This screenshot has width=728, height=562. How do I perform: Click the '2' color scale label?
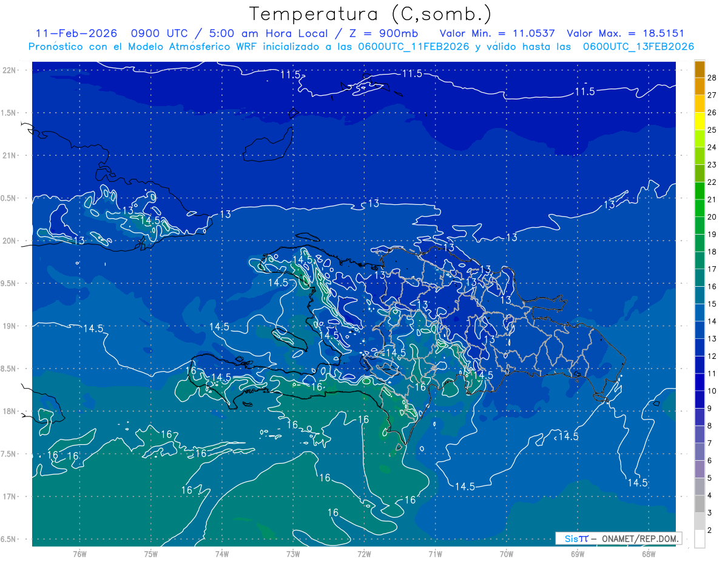[x=710, y=530]
